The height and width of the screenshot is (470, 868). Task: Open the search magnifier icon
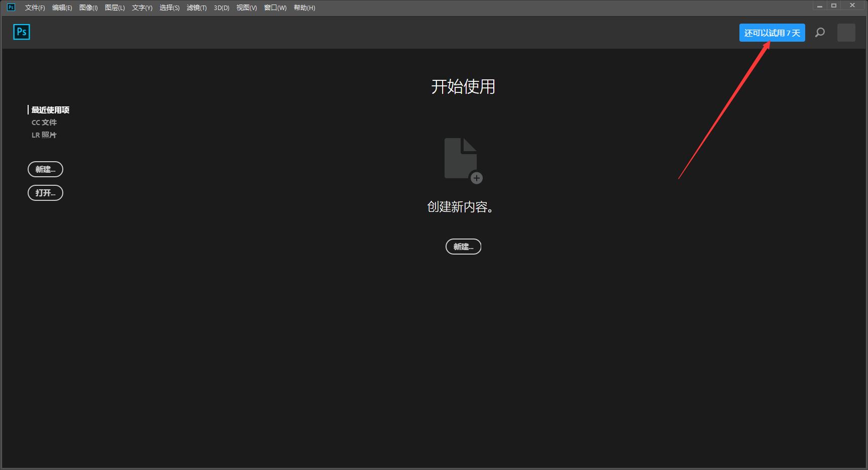coord(820,32)
